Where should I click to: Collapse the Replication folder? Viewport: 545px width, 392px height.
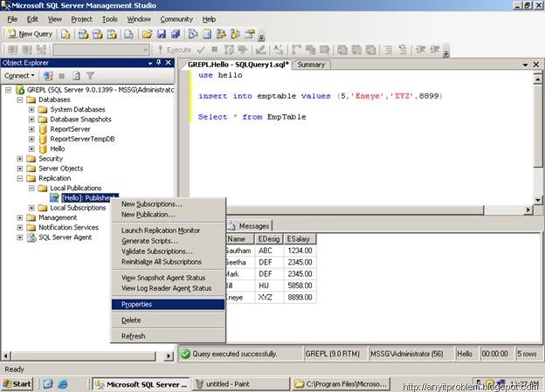pyautogui.click(x=20, y=178)
